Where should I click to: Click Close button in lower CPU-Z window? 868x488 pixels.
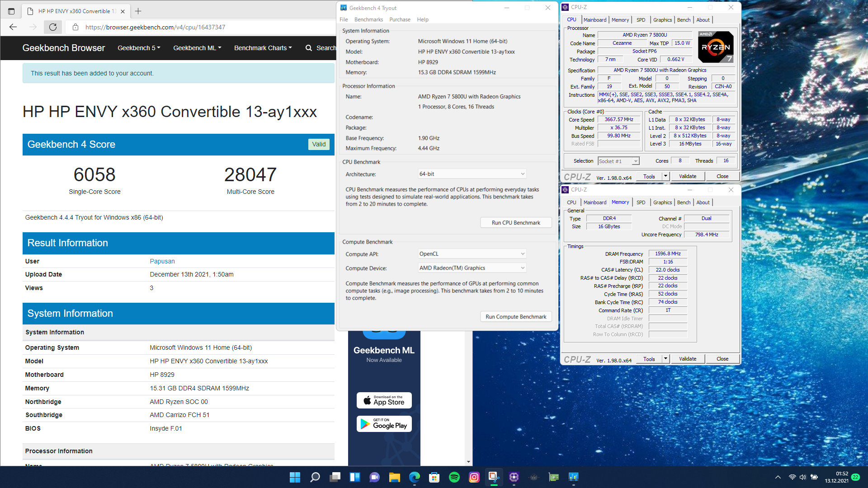click(722, 359)
